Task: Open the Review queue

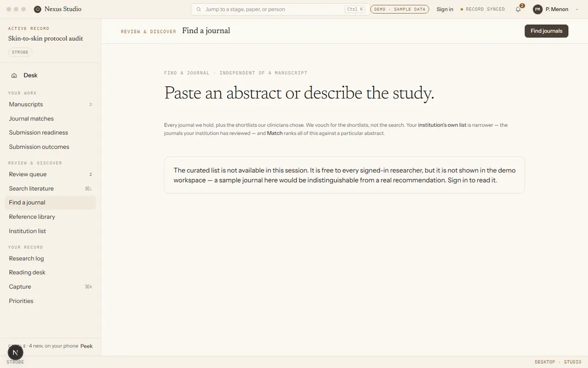Action: [x=50, y=174]
